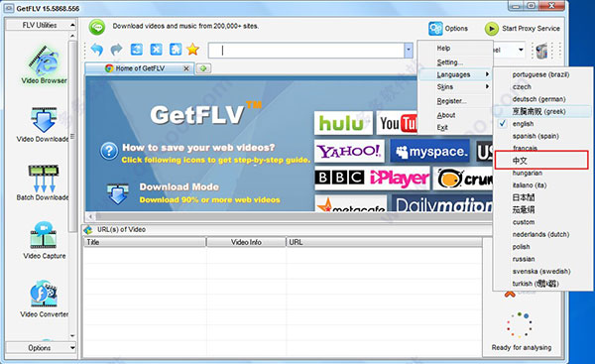Close the Home of GetFLV tab
This screenshot has width=595, height=364.
[x=186, y=68]
